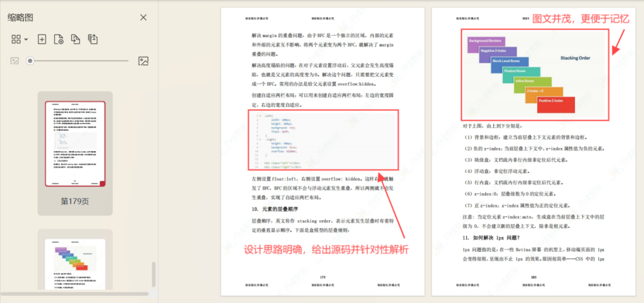Click the 缩略图 panel title
Image resolution: width=644 pixels, height=303 pixels.
point(20,17)
